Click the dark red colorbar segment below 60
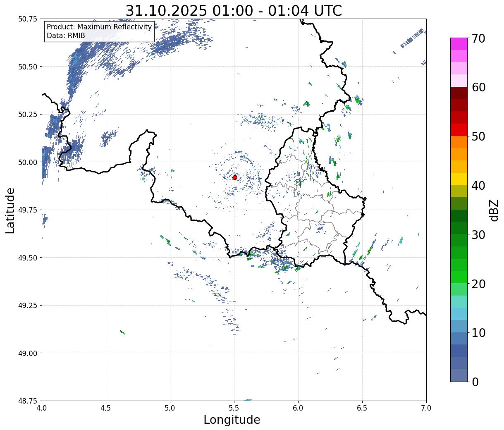 [459, 93]
